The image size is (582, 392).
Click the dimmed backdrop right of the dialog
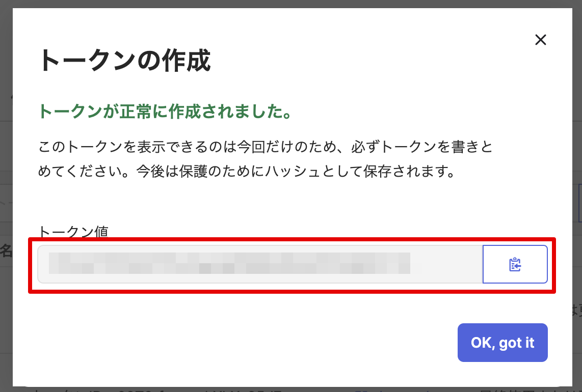(x=577, y=127)
